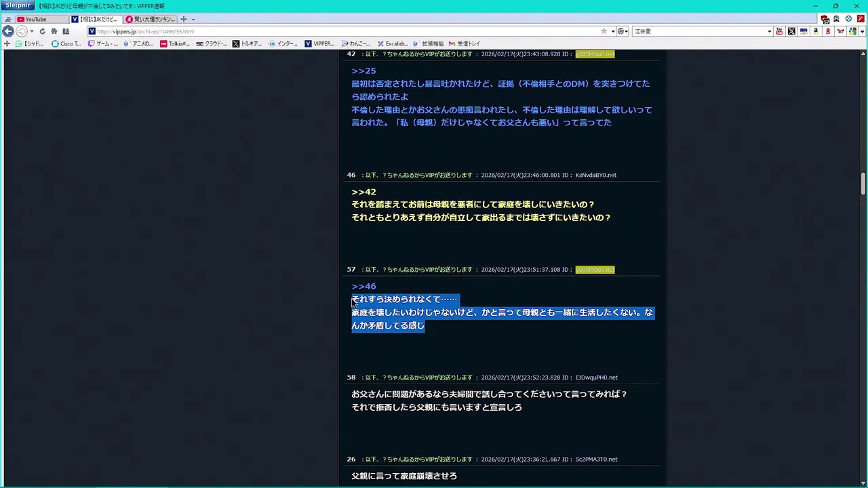Expand the search engines overflow arrow
The height and width of the screenshot is (488, 868).
[863, 31]
